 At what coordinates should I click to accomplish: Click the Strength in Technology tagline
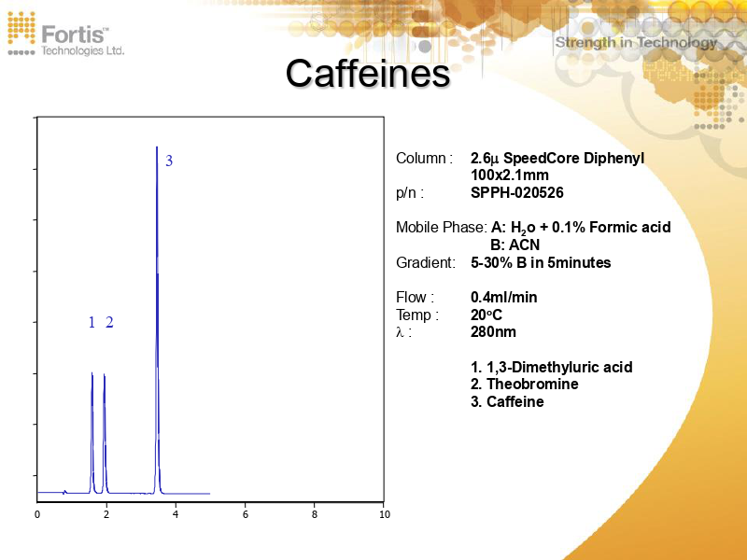tap(635, 42)
